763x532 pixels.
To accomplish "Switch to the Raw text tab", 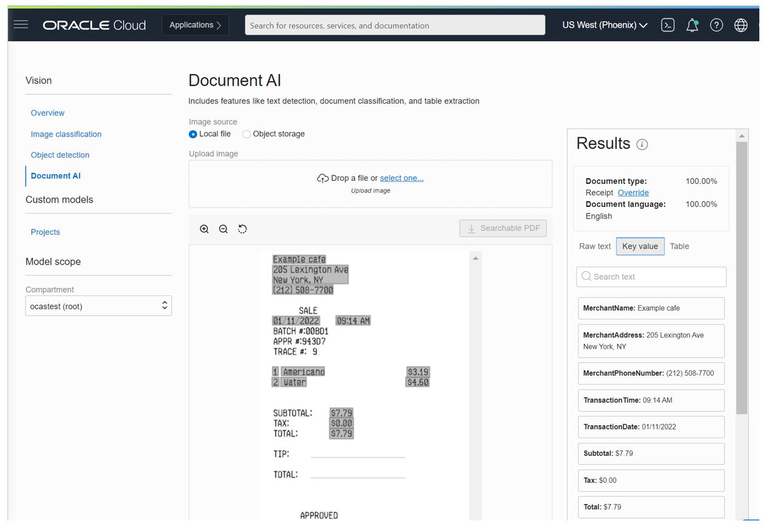I will (x=594, y=246).
